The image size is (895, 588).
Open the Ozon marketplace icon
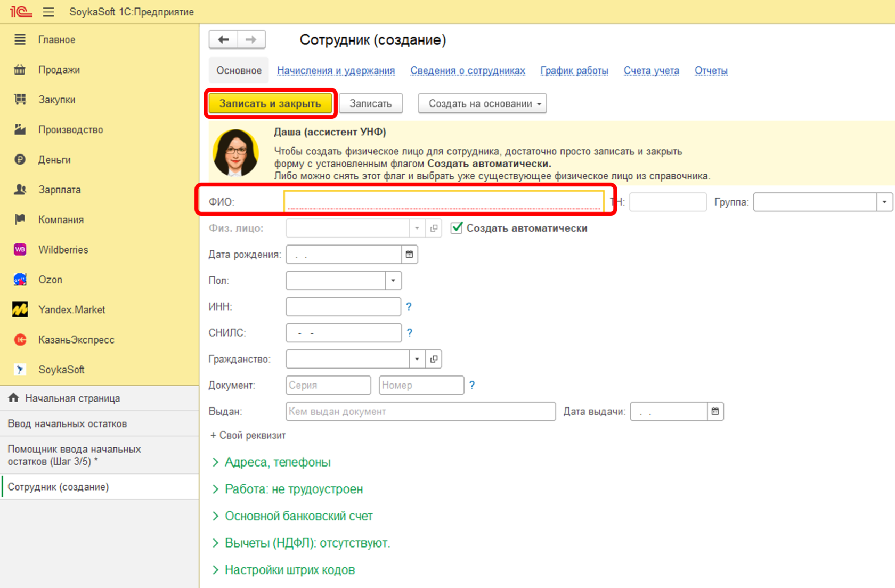[x=20, y=280]
